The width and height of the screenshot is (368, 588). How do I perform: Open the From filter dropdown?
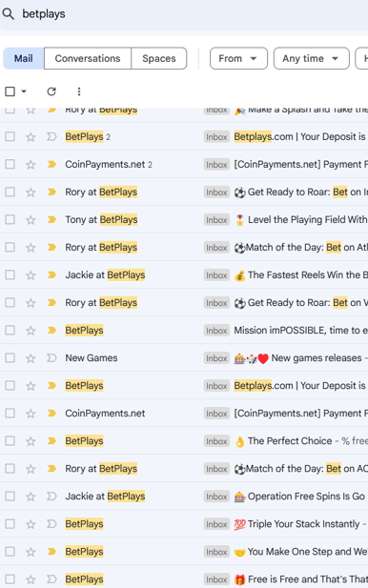238,58
